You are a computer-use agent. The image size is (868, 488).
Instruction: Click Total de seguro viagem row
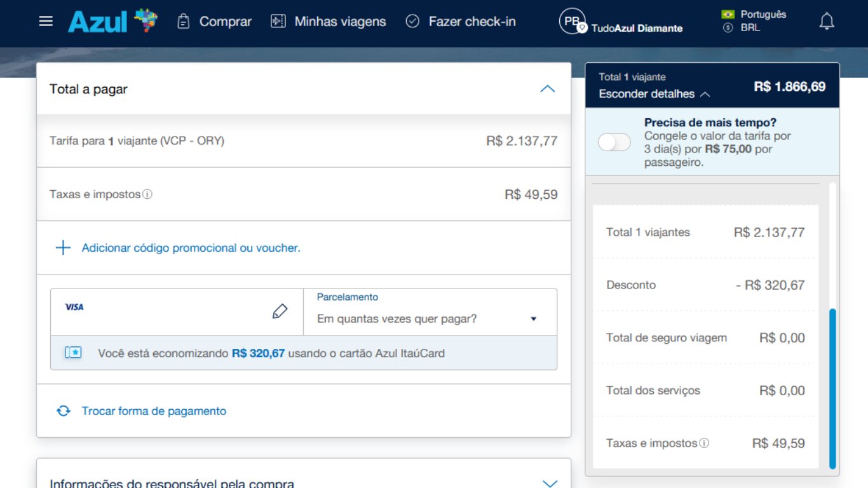(705, 338)
